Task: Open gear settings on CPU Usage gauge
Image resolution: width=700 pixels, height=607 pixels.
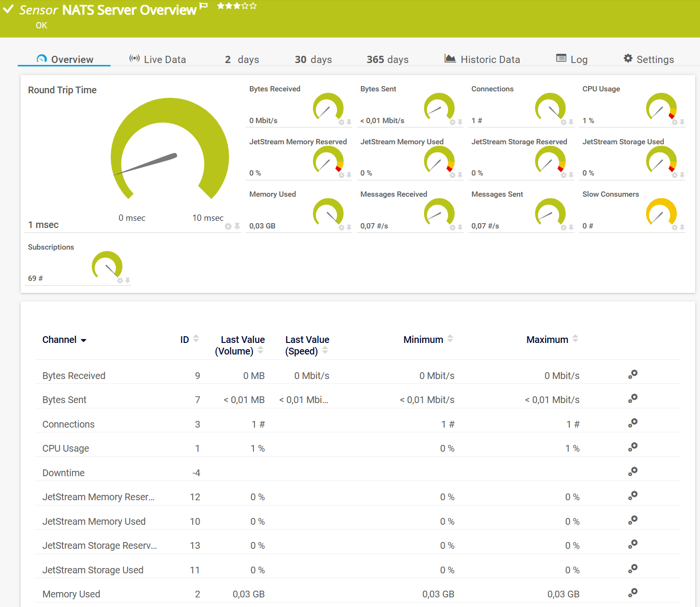Action: click(x=675, y=122)
